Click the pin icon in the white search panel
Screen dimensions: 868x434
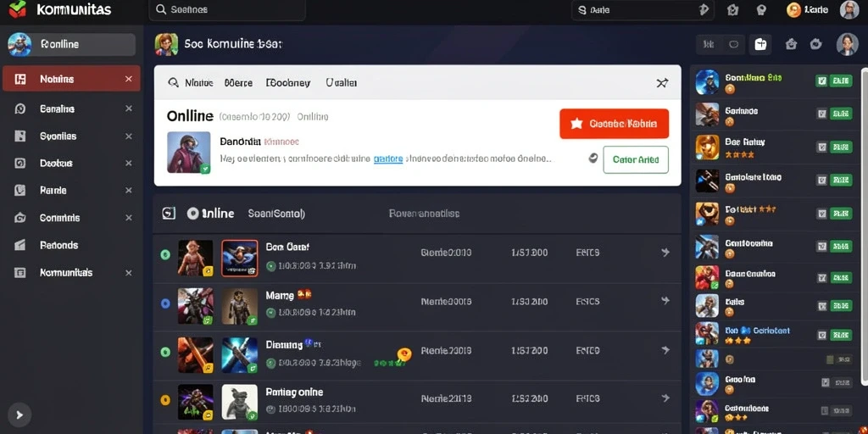(662, 83)
